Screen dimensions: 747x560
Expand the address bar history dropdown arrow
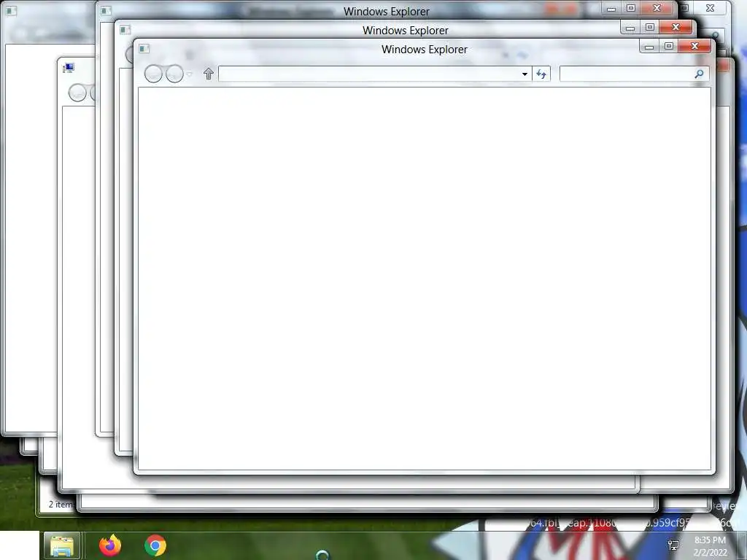coord(525,74)
